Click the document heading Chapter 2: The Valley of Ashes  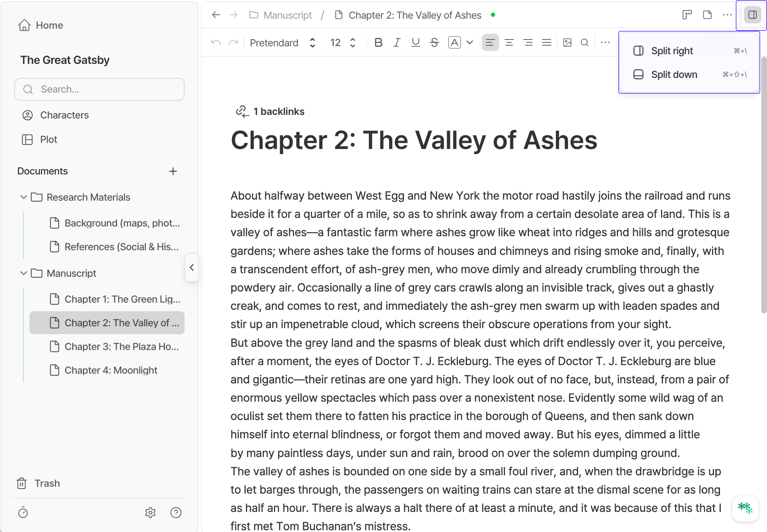(x=414, y=140)
